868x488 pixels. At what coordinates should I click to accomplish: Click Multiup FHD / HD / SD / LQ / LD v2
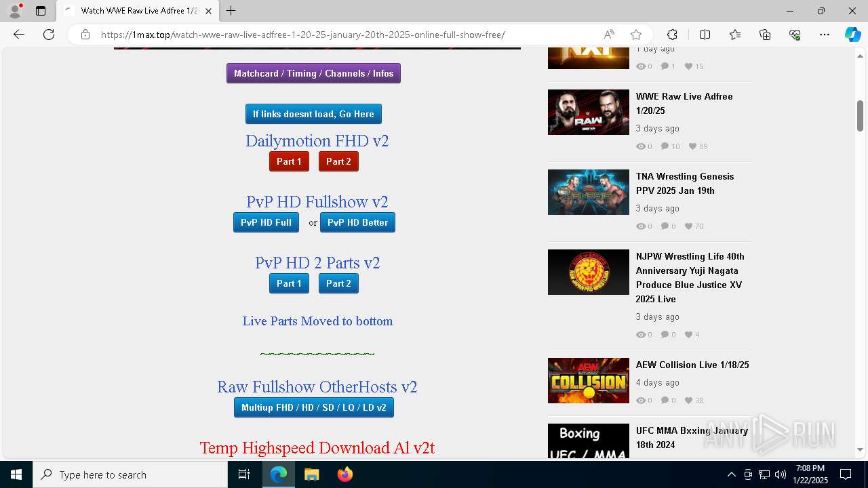click(313, 407)
